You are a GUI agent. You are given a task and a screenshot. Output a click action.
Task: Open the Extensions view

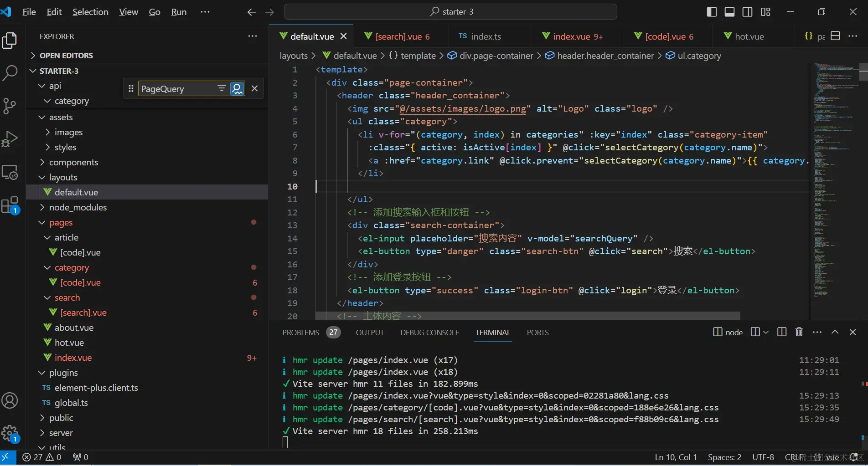pos(10,205)
